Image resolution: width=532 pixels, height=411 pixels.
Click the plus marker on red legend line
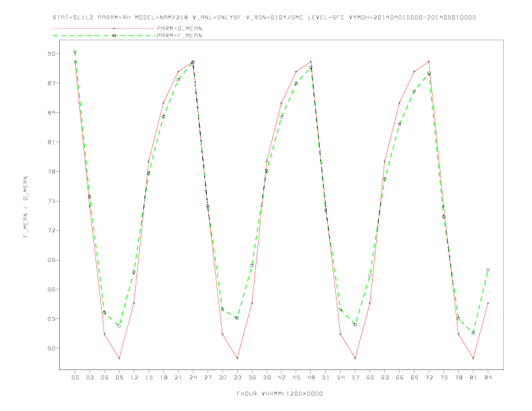114,28
